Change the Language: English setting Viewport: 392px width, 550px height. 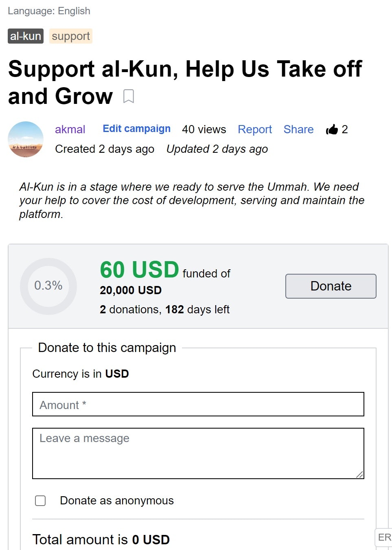[x=49, y=11]
